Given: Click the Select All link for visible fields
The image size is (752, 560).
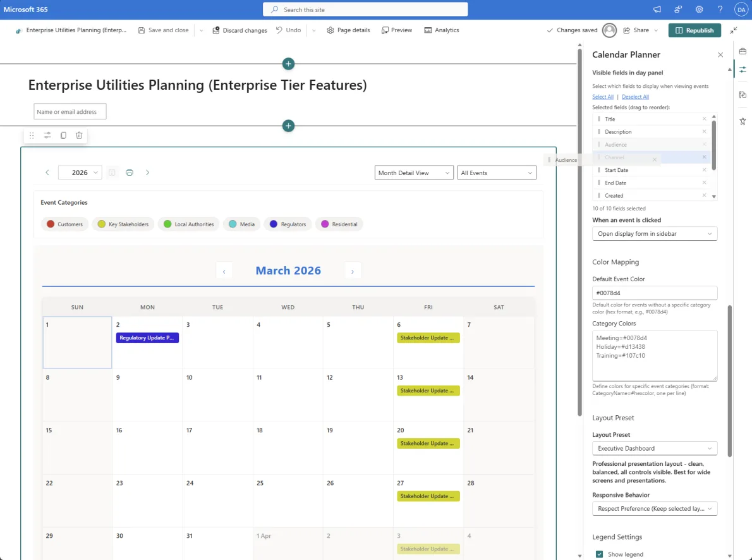Looking at the screenshot, I should pos(602,96).
